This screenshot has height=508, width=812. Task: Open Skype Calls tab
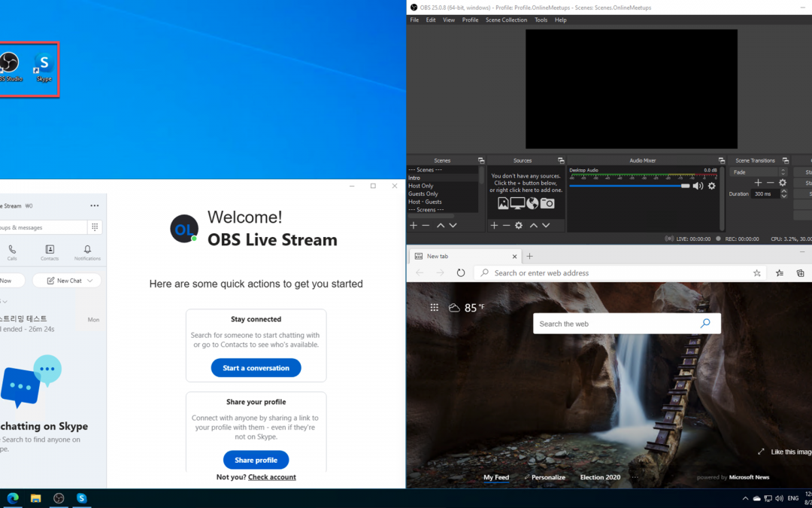(12, 253)
